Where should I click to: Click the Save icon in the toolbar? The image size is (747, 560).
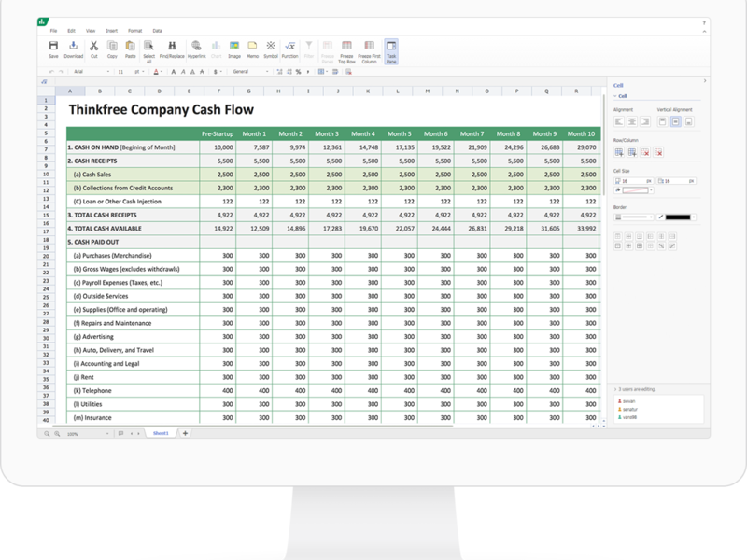tap(53, 46)
